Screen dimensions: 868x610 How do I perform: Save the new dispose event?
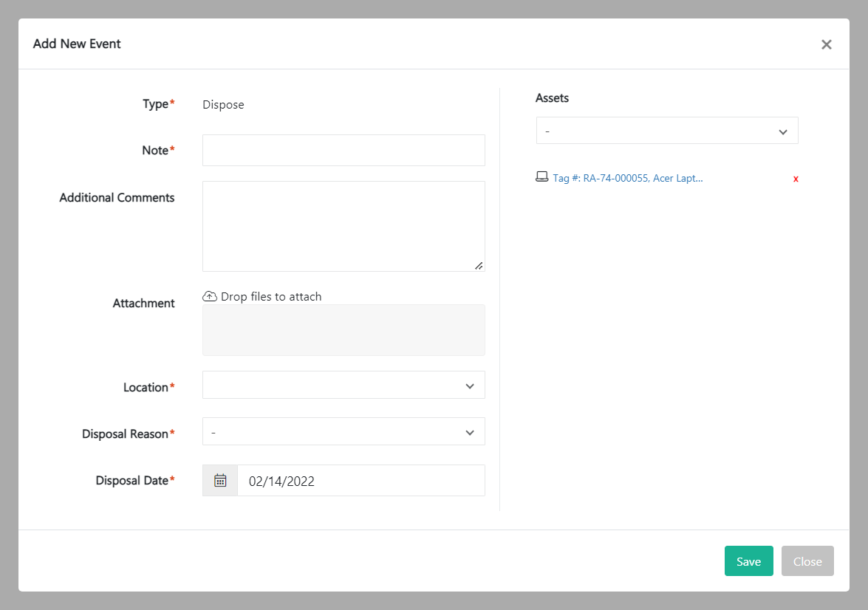tap(748, 561)
